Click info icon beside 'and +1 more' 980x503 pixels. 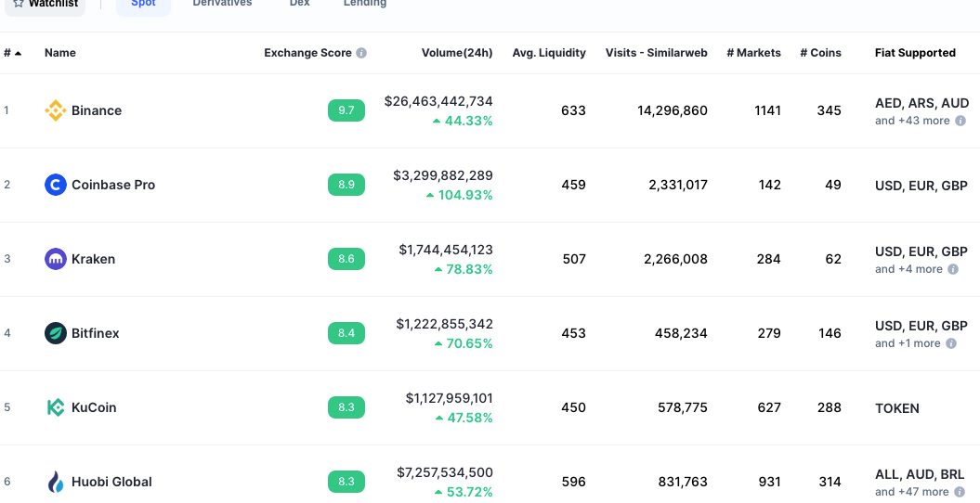click(951, 343)
